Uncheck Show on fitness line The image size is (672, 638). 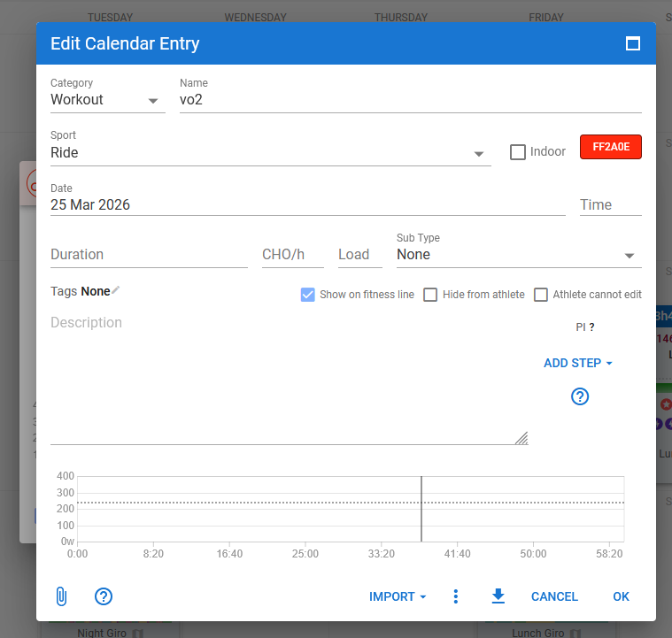[x=308, y=295]
